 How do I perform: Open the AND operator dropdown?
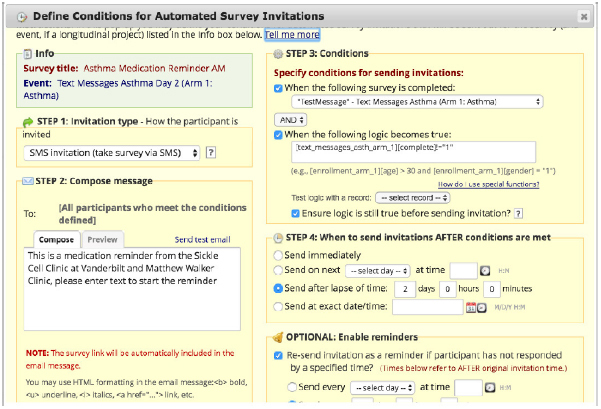pos(291,120)
